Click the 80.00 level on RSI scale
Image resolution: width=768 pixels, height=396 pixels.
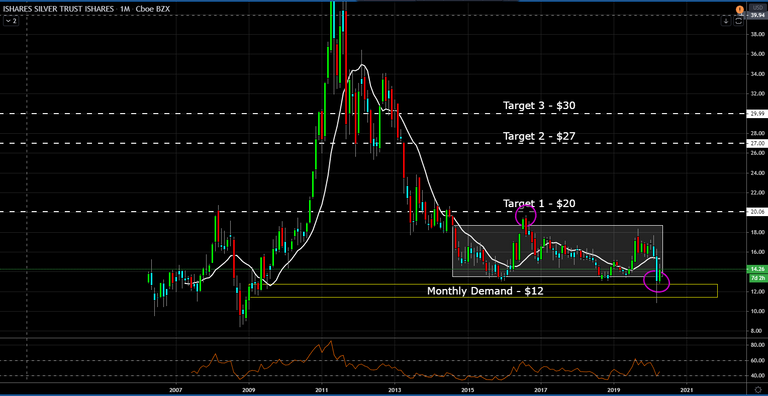[757, 345]
